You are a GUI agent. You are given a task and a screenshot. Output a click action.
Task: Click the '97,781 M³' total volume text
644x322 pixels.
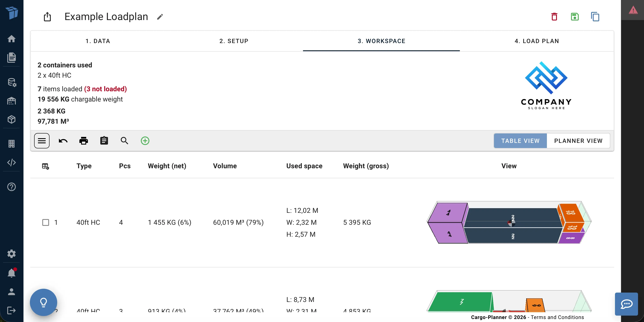[x=53, y=121]
